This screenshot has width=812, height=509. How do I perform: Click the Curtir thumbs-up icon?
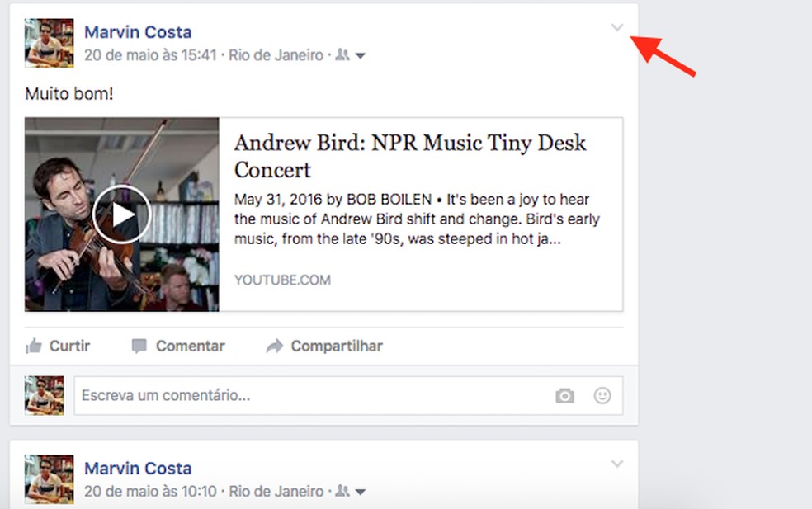click(x=34, y=346)
